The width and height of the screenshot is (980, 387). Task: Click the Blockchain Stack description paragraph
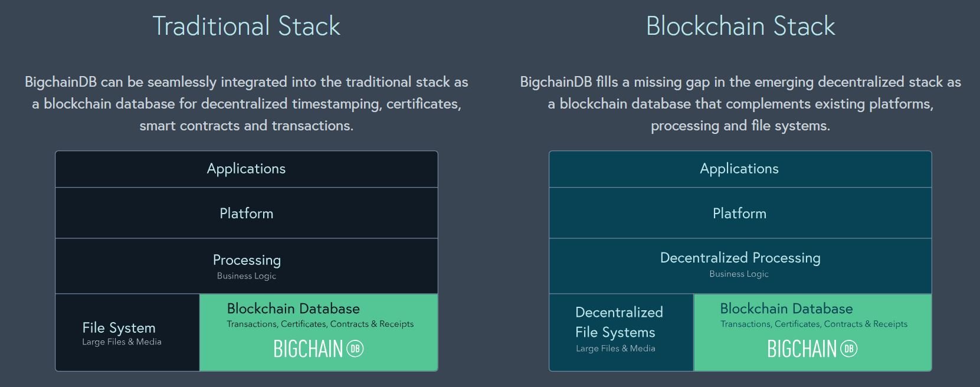740,104
